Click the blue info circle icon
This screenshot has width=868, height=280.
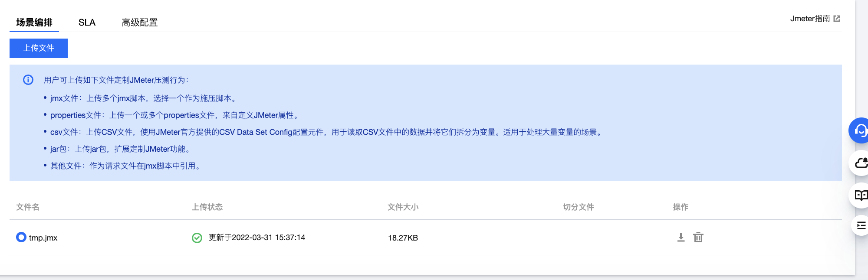click(x=28, y=80)
